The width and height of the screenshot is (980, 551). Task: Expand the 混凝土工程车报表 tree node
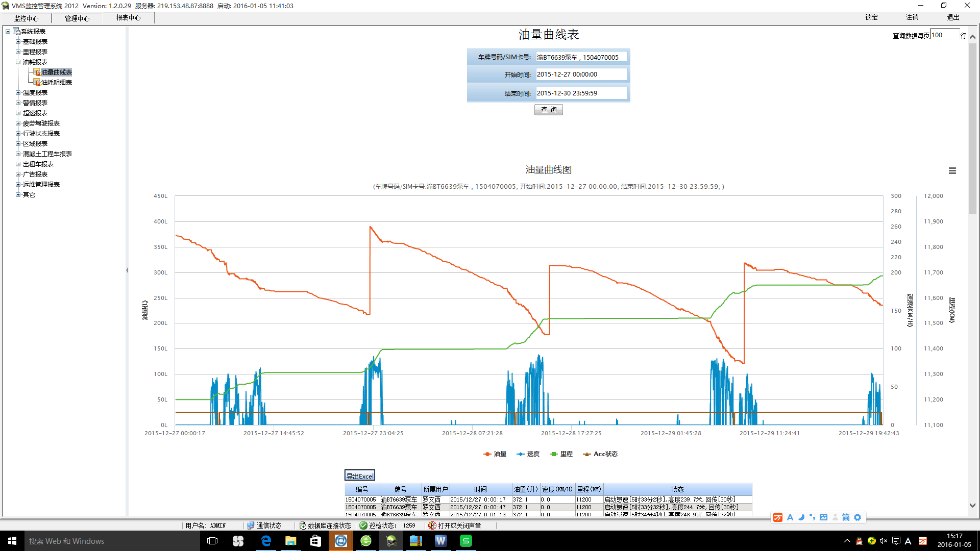point(18,154)
